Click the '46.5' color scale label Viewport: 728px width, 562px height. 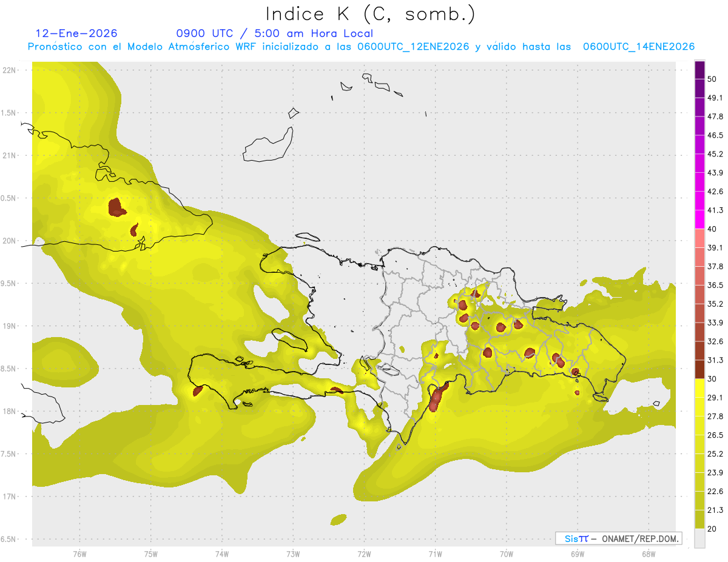point(715,135)
